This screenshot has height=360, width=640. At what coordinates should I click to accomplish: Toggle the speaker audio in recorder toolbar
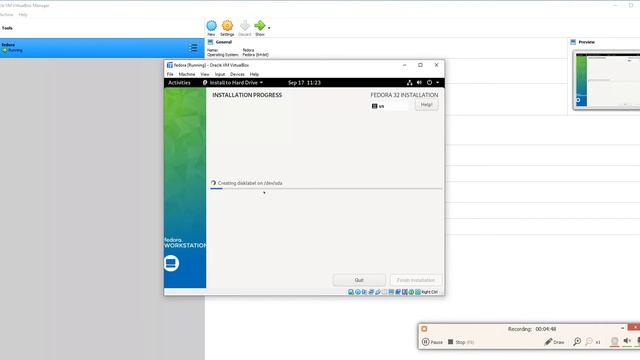(627, 341)
